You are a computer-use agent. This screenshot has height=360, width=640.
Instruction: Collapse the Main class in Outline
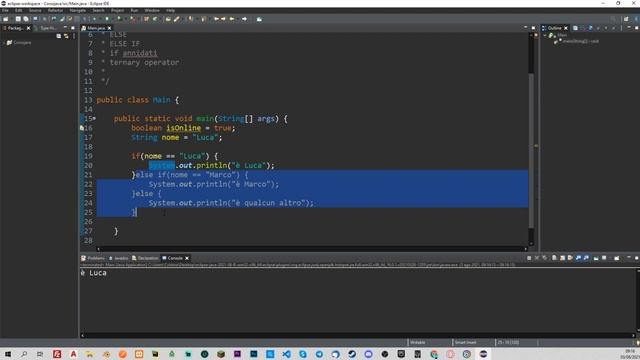pos(545,36)
